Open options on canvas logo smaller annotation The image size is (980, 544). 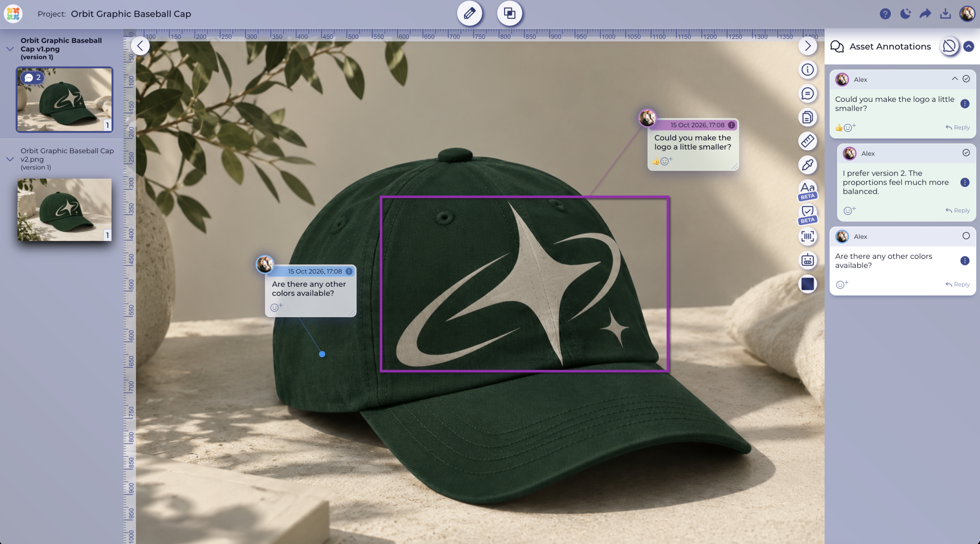coord(731,125)
